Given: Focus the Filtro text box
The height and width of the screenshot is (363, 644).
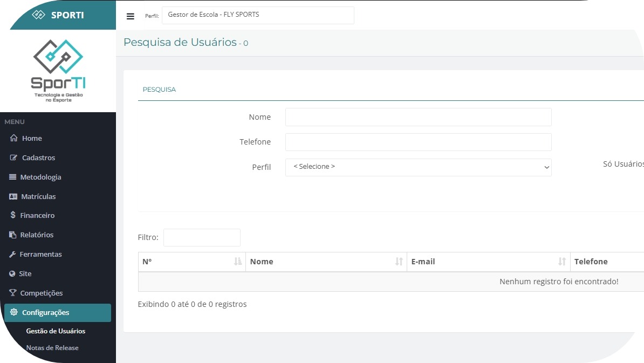Looking at the screenshot, I should click(202, 238).
